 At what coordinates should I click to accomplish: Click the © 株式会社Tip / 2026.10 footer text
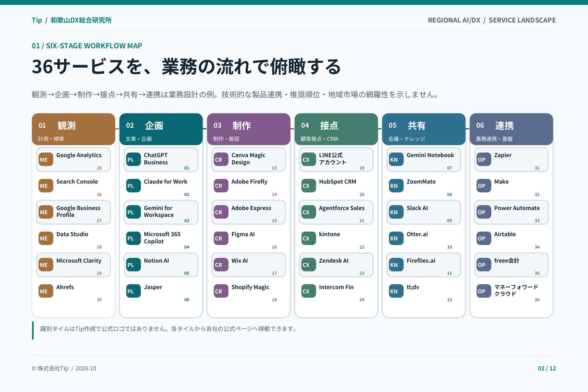coord(64,368)
